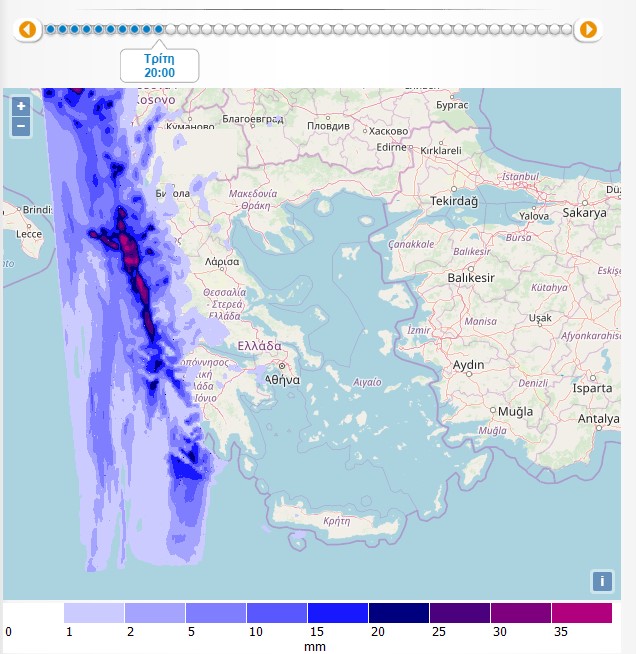The width and height of the screenshot is (636, 654).
Task: Click the Aydın city label
Action: point(469,365)
